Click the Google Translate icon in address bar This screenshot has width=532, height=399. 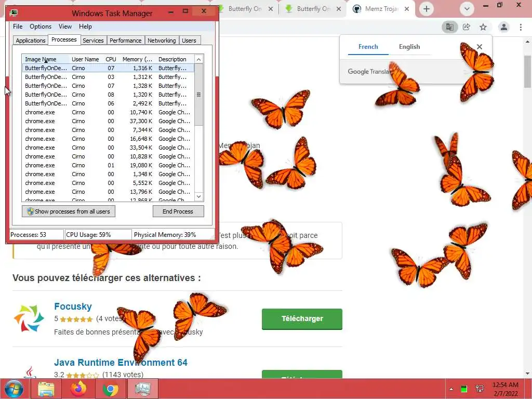point(450,27)
